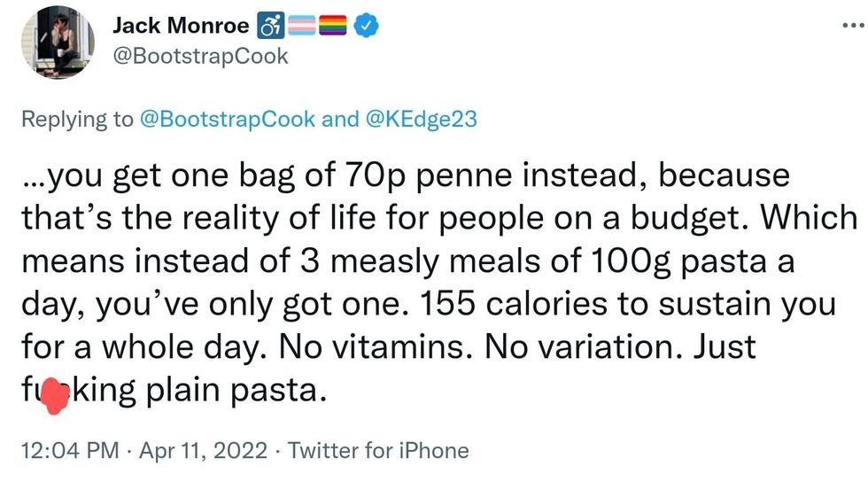Viewport: 868px width, 482px height.
Task: Click the blue verified checkmark badge
Action: click(x=368, y=27)
